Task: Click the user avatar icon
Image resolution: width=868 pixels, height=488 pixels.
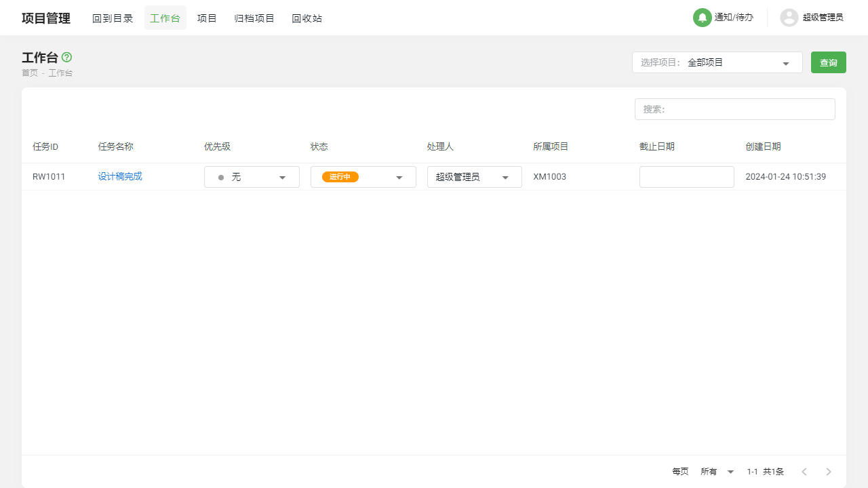Action: [789, 18]
